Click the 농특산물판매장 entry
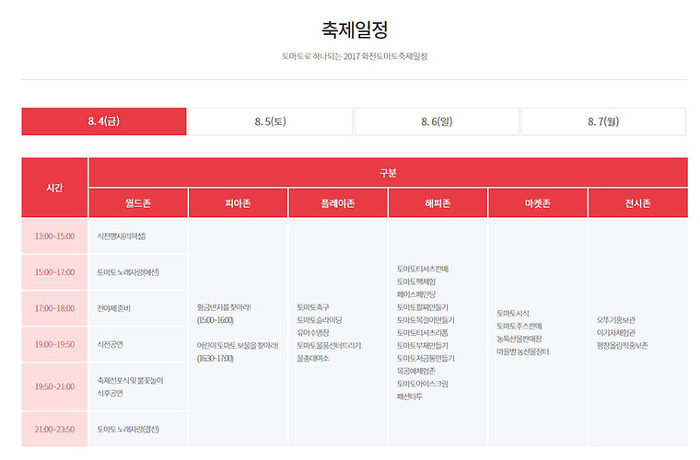 point(520,339)
